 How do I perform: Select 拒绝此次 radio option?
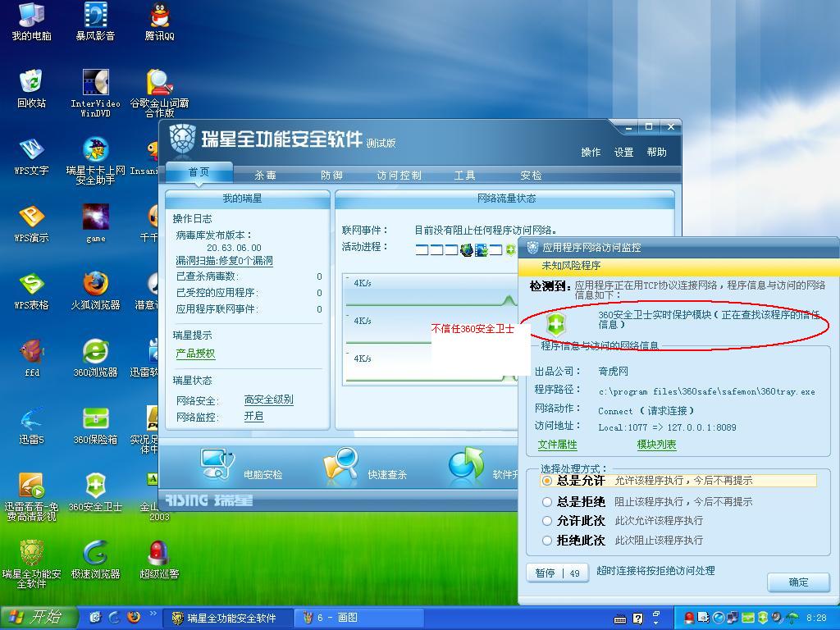(546, 541)
